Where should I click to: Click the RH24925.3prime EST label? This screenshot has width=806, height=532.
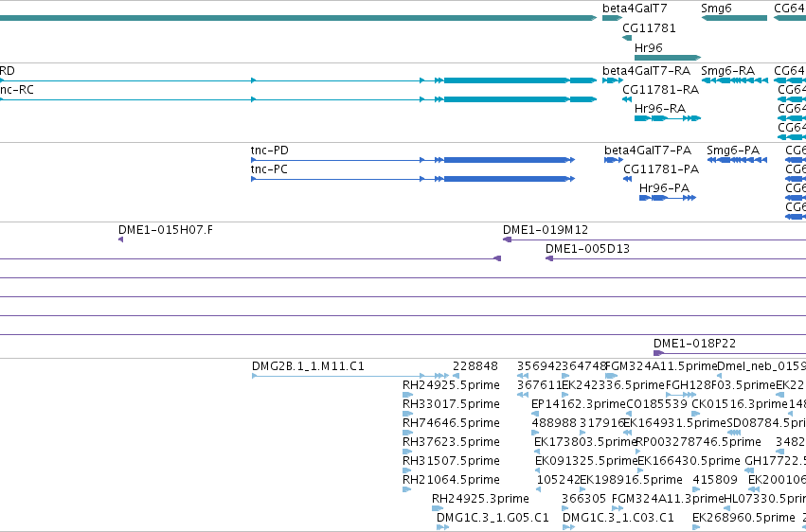[480, 500]
